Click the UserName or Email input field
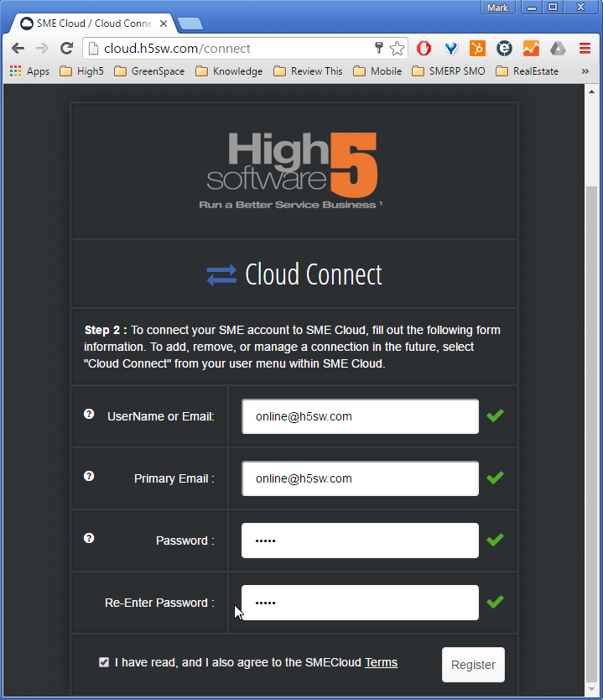Screen dimensions: 603x700 (x=360, y=416)
